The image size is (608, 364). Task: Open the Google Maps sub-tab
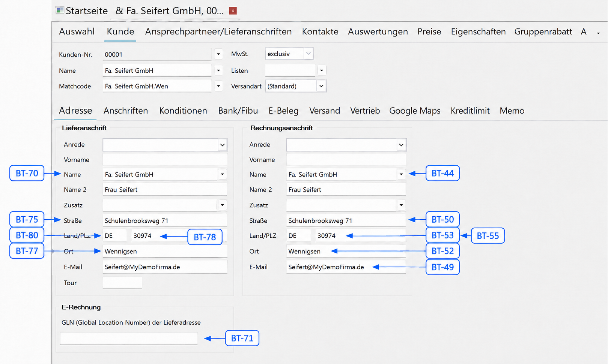(415, 111)
